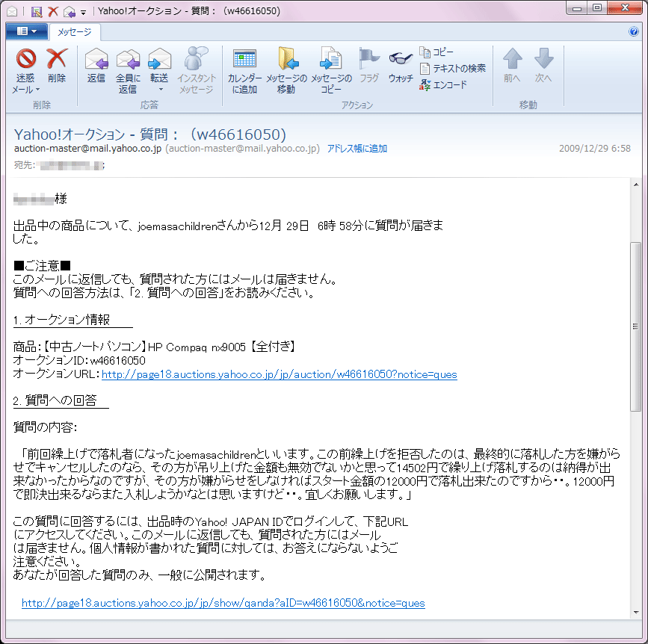Go to the next message (次へ)
Screen dimensions: 648x644
click(543, 66)
